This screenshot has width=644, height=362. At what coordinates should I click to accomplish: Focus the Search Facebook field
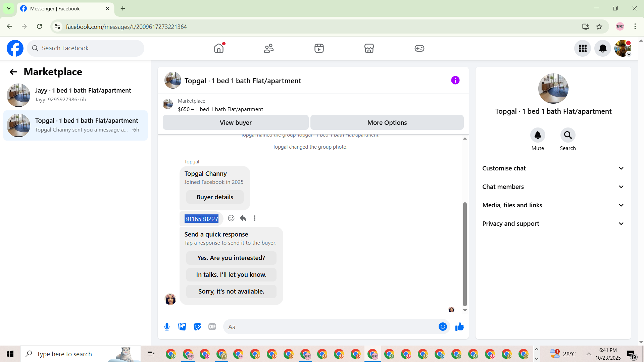pyautogui.click(x=86, y=48)
